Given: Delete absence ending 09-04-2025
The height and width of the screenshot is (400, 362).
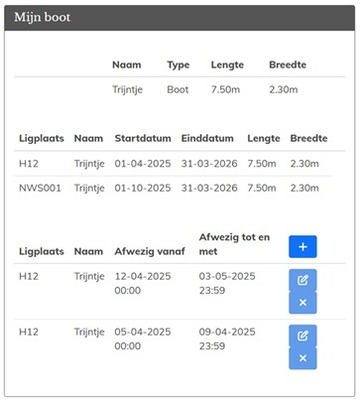Looking at the screenshot, I should click(303, 358).
